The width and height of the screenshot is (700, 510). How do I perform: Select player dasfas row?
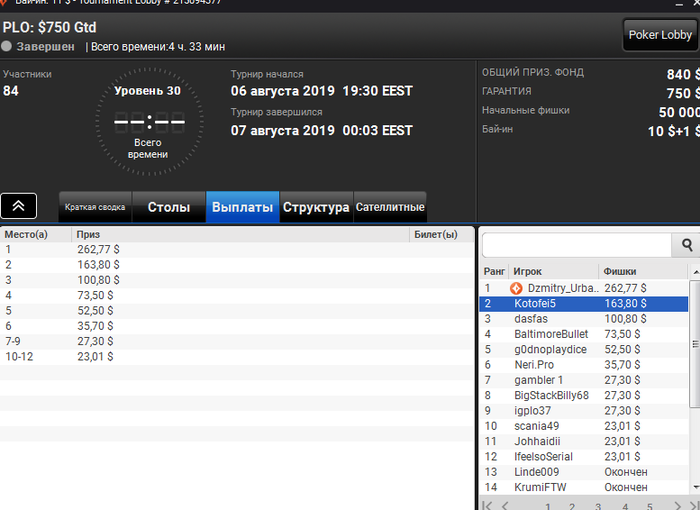(584, 319)
